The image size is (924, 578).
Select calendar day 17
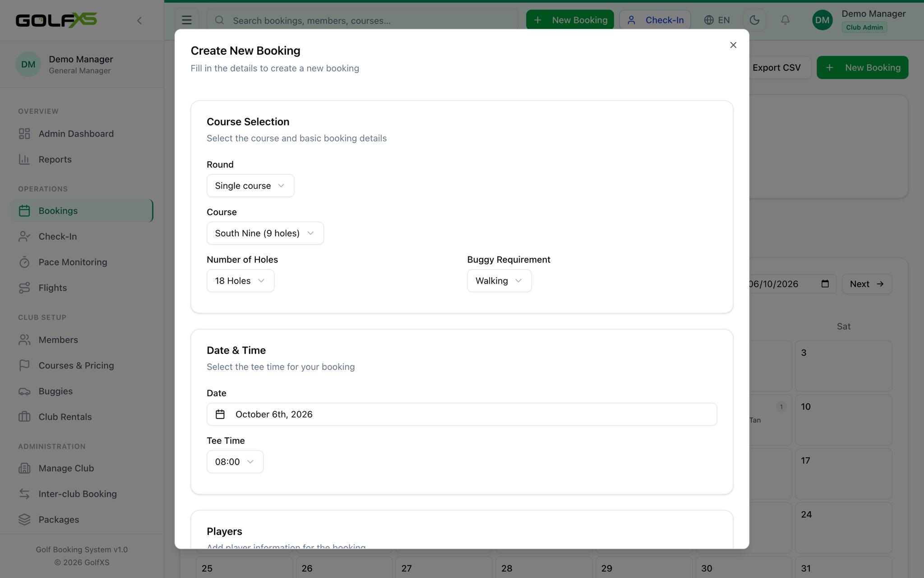pyautogui.click(x=843, y=474)
